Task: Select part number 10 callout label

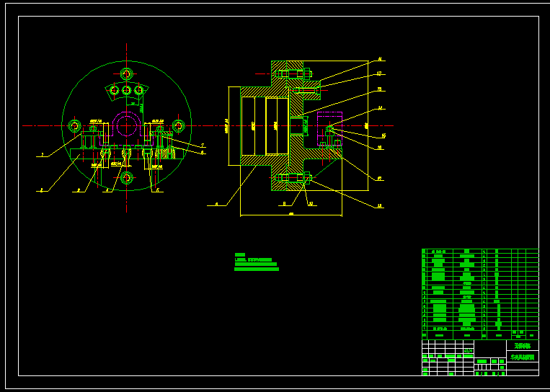Action: (311, 204)
